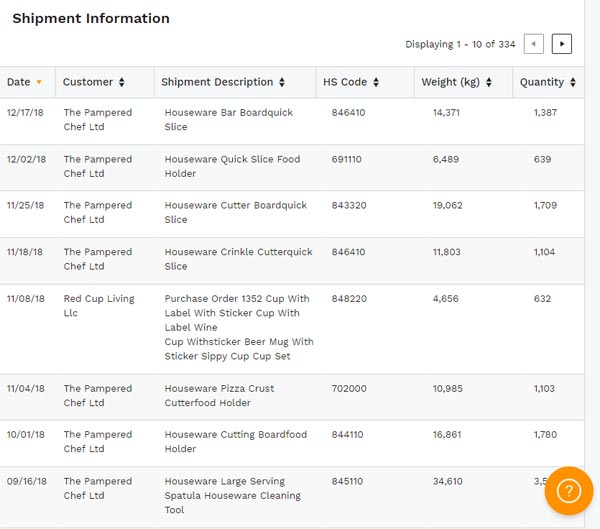600x529 pixels.
Task: Click 'Houseware Cutting Boardfood Holder' description
Action: pos(236,441)
